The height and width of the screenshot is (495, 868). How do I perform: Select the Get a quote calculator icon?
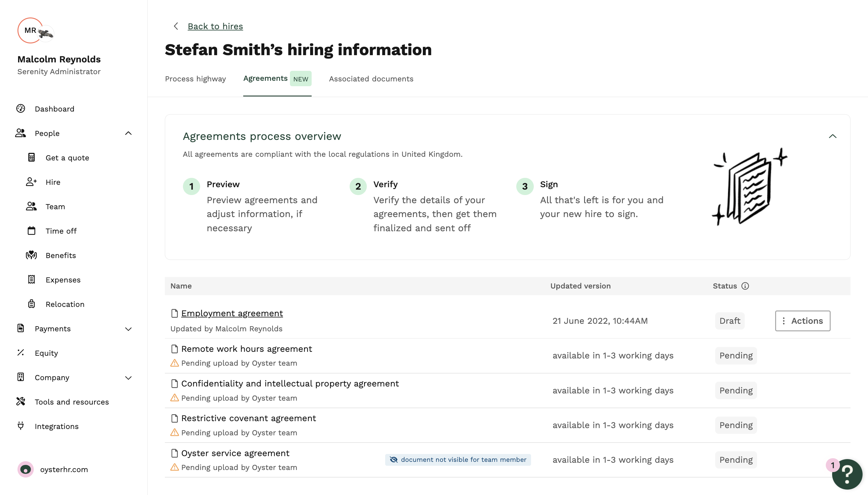(31, 157)
